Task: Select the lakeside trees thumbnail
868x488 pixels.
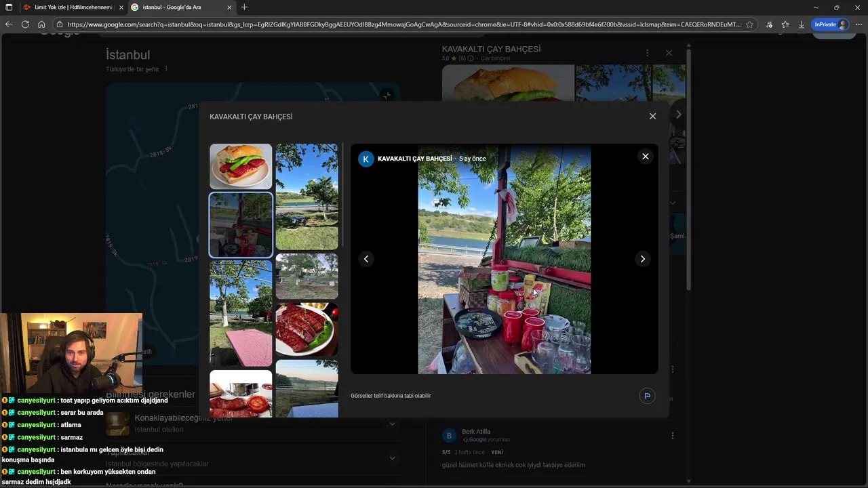Action: click(307, 197)
